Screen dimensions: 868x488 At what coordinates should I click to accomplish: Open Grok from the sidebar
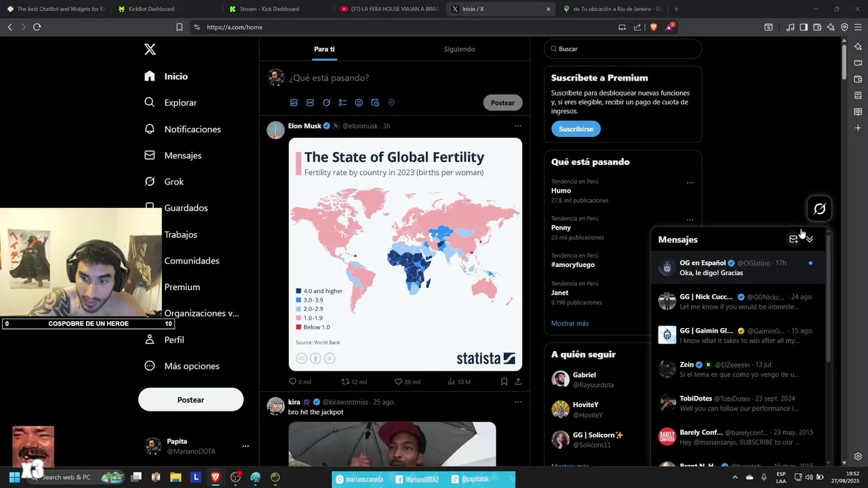tap(164, 182)
